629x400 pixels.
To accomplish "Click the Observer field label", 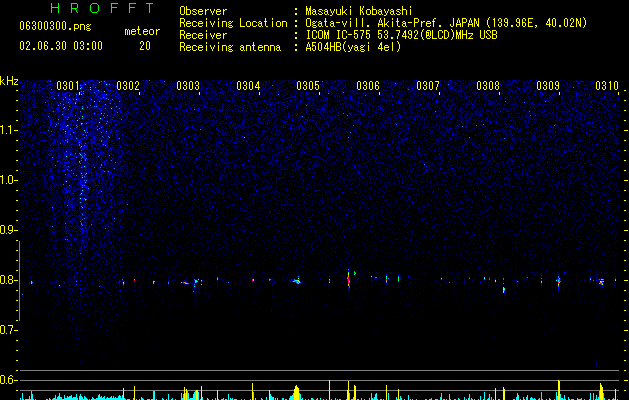I will pos(203,11).
